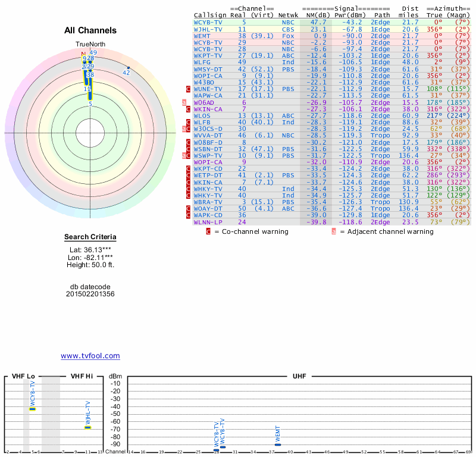
Task: Select WSBN-DT callsign in the table
Action: pyautogui.click(x=208, y=149)
